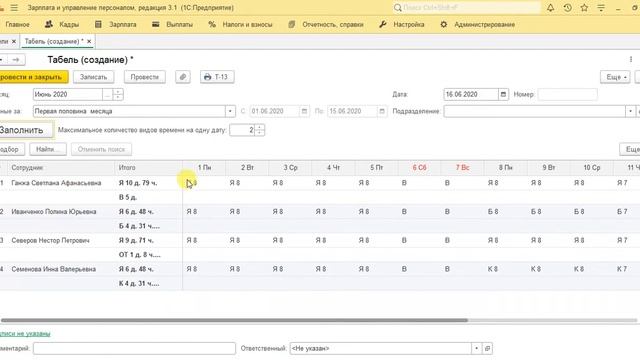Click the Найти button
This screenshot has height=360, width=640.
tap(47, 149)
